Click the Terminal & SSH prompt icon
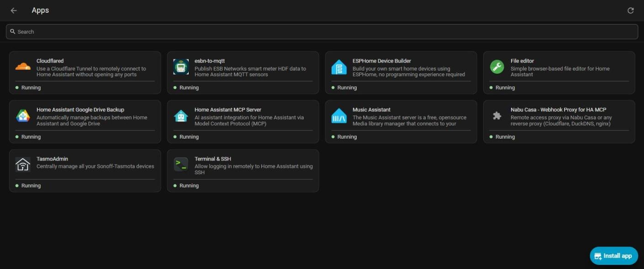The image size is (644, 269). tap(181, 165)
